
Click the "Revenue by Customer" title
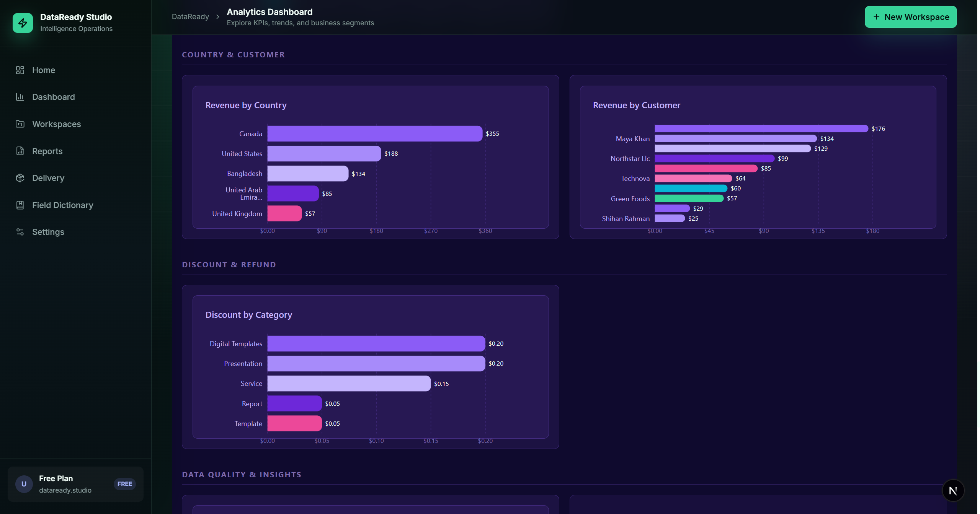coord(637,105)
